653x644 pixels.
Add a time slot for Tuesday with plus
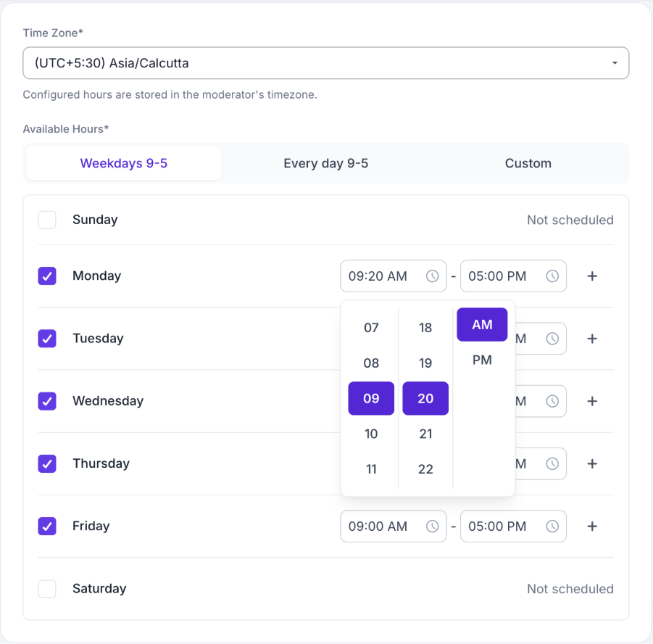point(592,339)
